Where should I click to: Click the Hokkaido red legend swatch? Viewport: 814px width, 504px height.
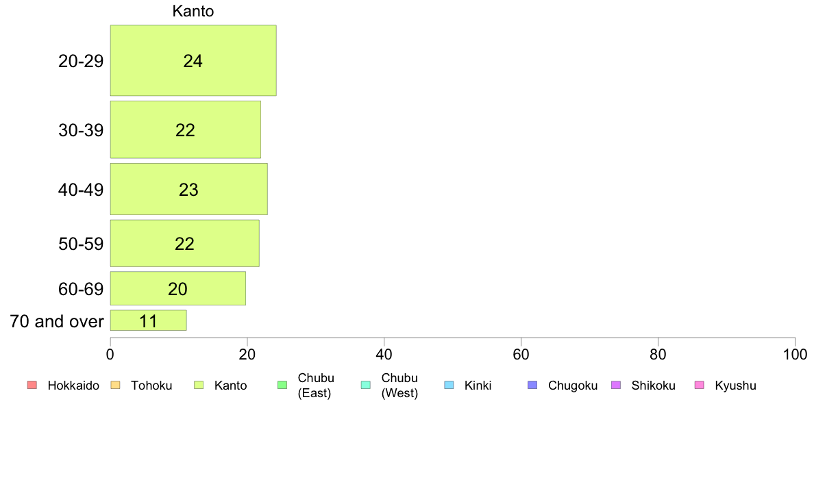tap(32, 385)
